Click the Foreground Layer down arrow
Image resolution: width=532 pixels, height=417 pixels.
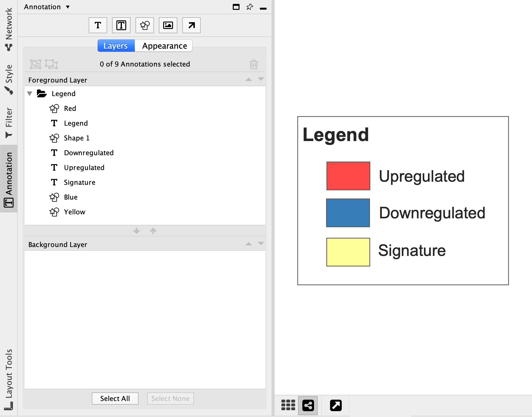click(261, 79)
